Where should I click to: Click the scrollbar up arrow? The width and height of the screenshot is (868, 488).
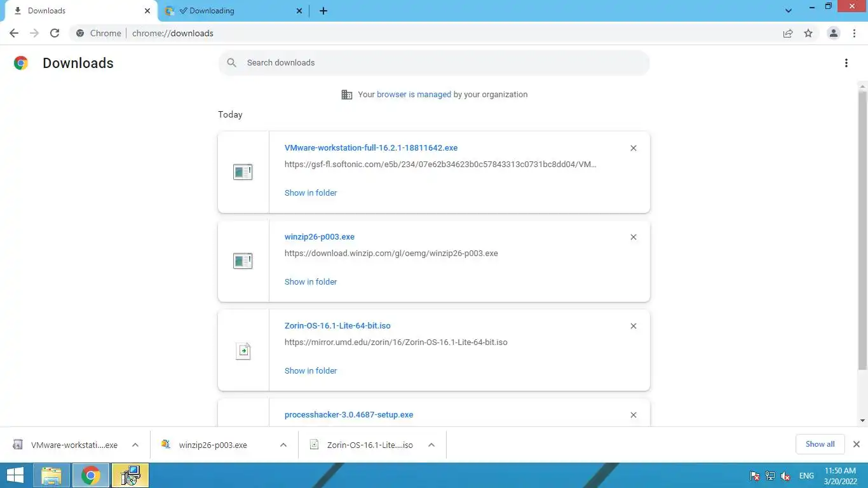(x=862, y=86)
